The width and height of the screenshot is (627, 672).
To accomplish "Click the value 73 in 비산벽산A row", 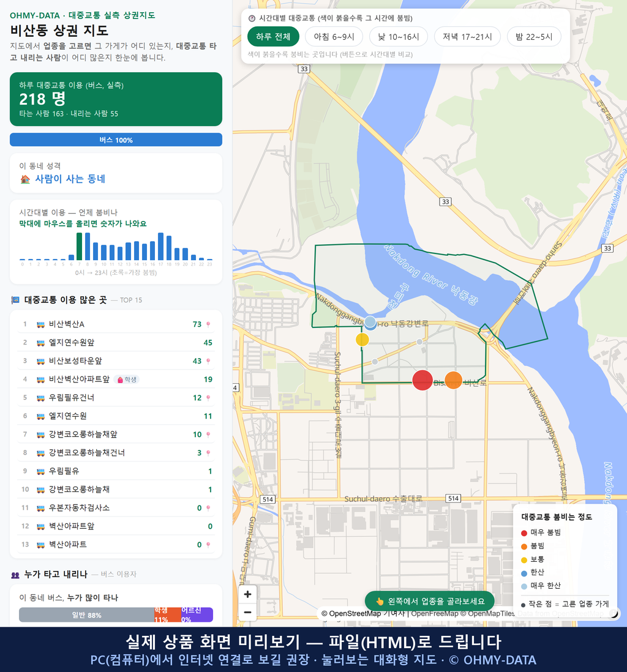I will (197, 324).
